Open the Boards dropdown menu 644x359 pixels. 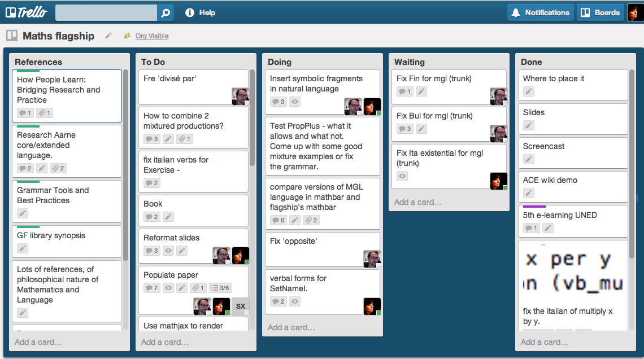tap(601, 12)
